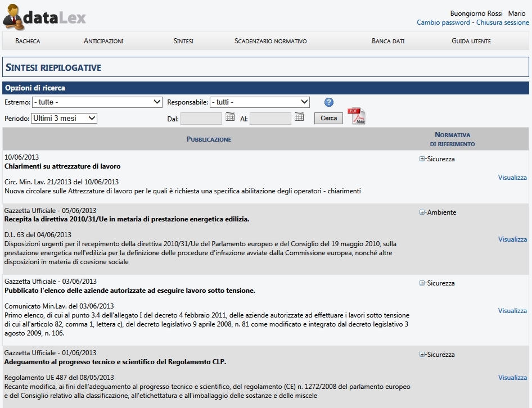Open the Al date calendar picker
Image resolution: width=532 pixels, height=408 pixels.
[x=299, y=117]
